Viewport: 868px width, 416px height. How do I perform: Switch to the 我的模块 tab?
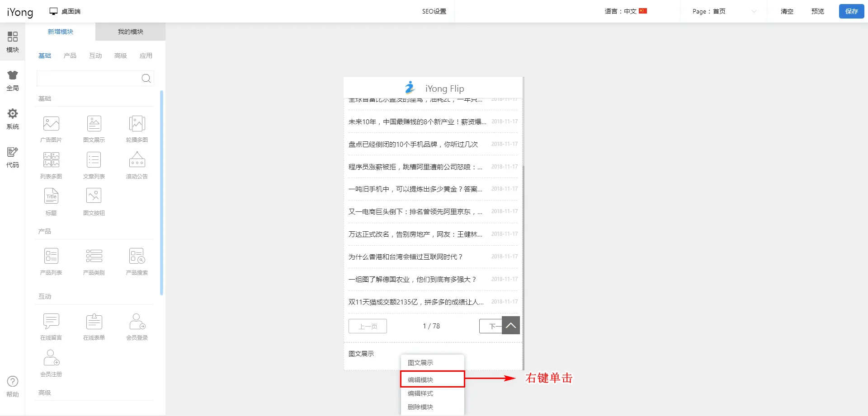[x=130, y=32]
